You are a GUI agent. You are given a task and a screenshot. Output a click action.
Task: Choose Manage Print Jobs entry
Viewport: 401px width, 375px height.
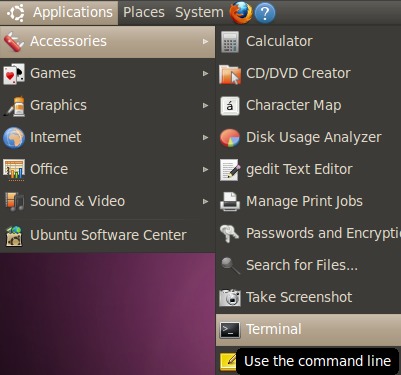(308, 201)
